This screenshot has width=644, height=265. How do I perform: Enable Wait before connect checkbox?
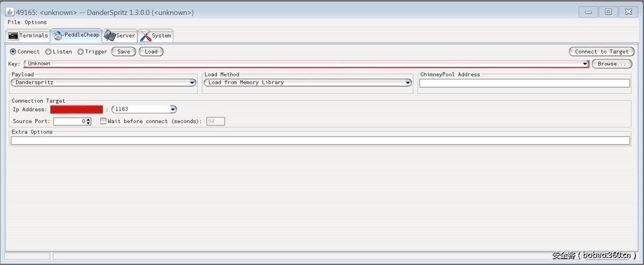click(104, 121)
